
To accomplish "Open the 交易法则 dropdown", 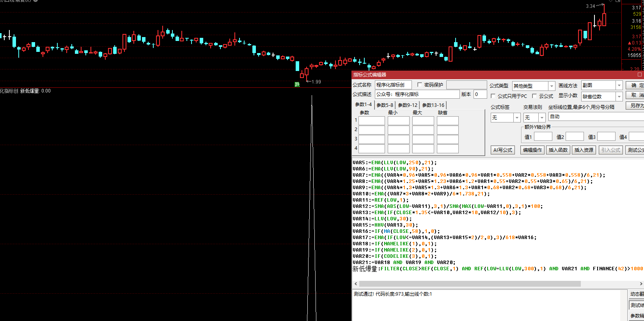I will (x=542, y=118).
